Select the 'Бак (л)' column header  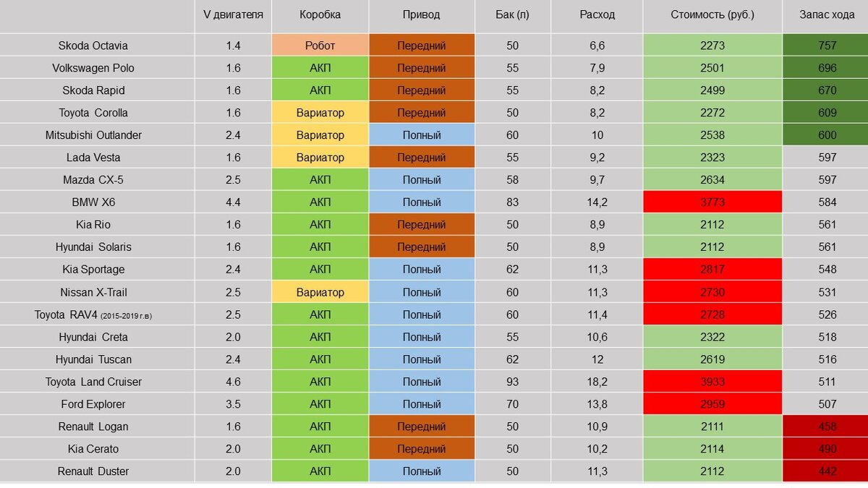click(x=513, y=14)
